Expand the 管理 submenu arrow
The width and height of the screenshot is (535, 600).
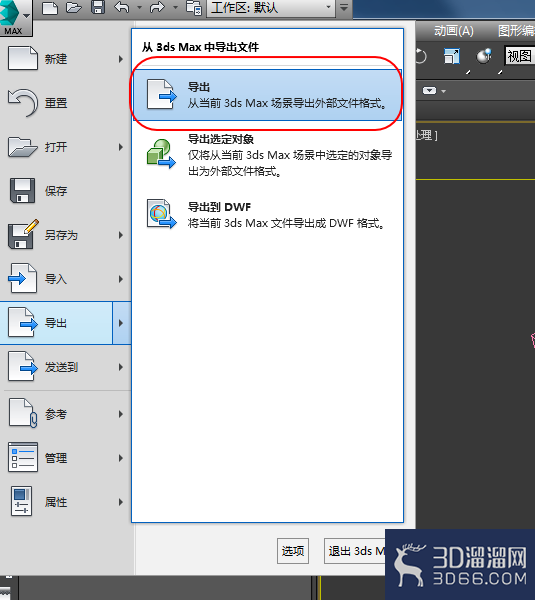pyautogui.click(x=121, y=458)
